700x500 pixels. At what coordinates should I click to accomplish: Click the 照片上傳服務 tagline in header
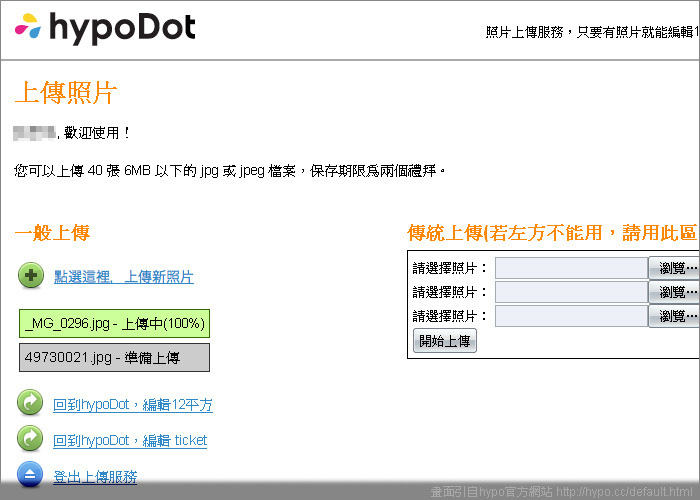click(x=592, y=32)
